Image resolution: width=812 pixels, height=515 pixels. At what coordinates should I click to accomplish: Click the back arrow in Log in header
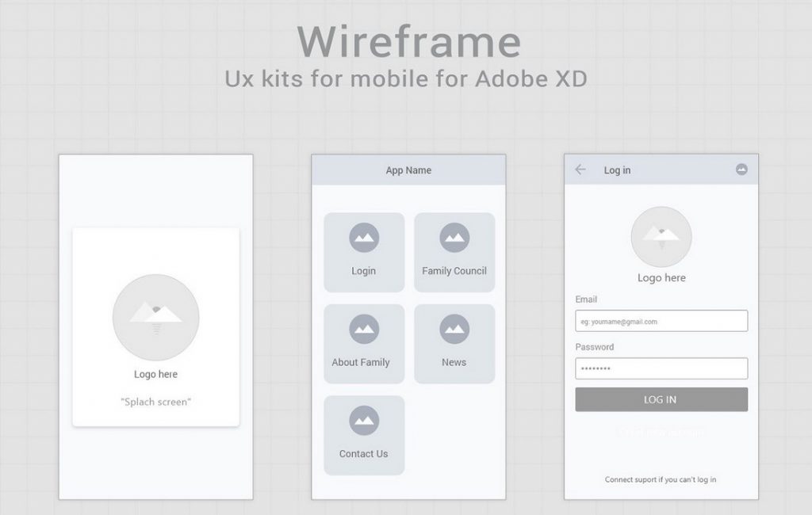pyautogui.click(x=580, y=170)
